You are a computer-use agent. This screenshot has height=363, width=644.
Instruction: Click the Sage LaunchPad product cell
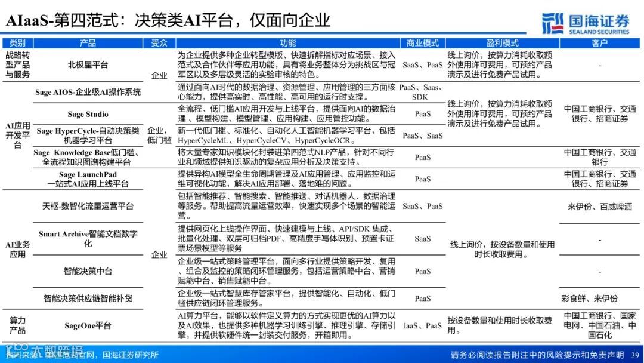point(88,179)
